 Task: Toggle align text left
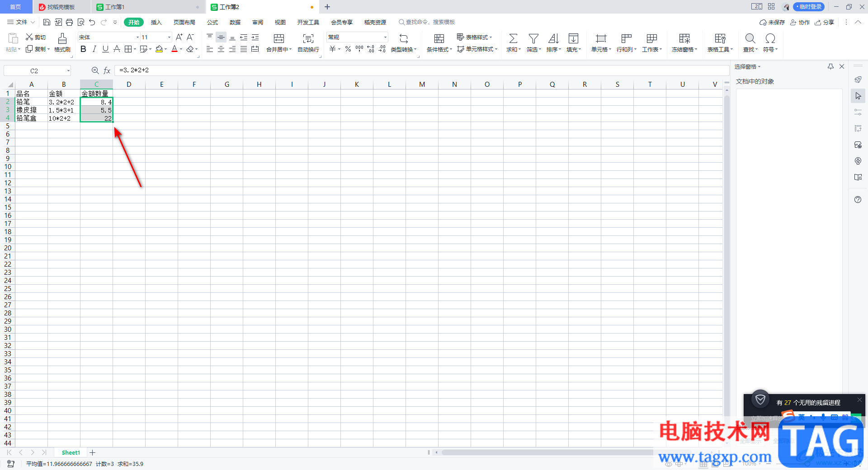click(x=210, y=49)
